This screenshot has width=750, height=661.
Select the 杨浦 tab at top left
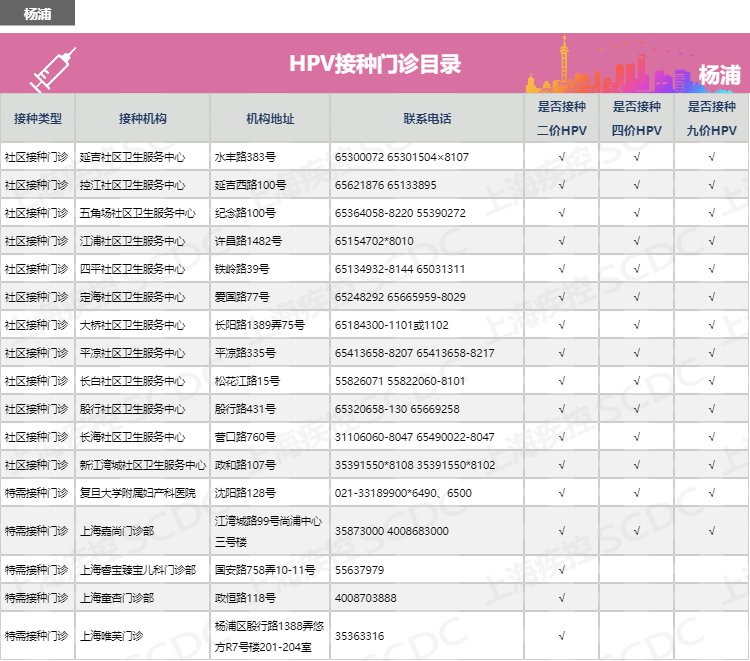tap(37, 13)
